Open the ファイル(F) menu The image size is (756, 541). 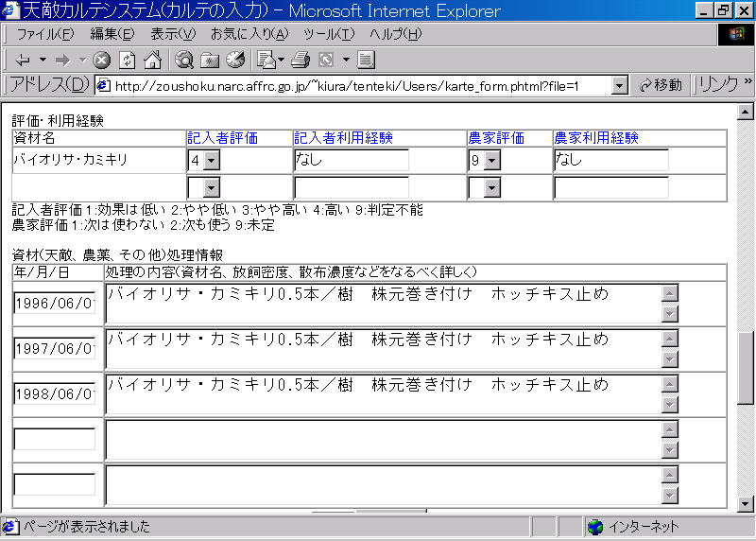[44, 34]
